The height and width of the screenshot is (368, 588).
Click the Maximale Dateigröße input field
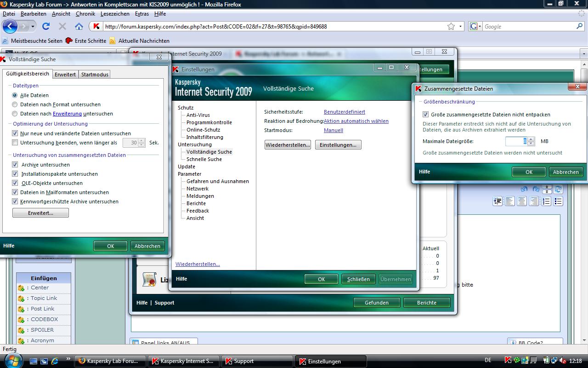point(516,141)
